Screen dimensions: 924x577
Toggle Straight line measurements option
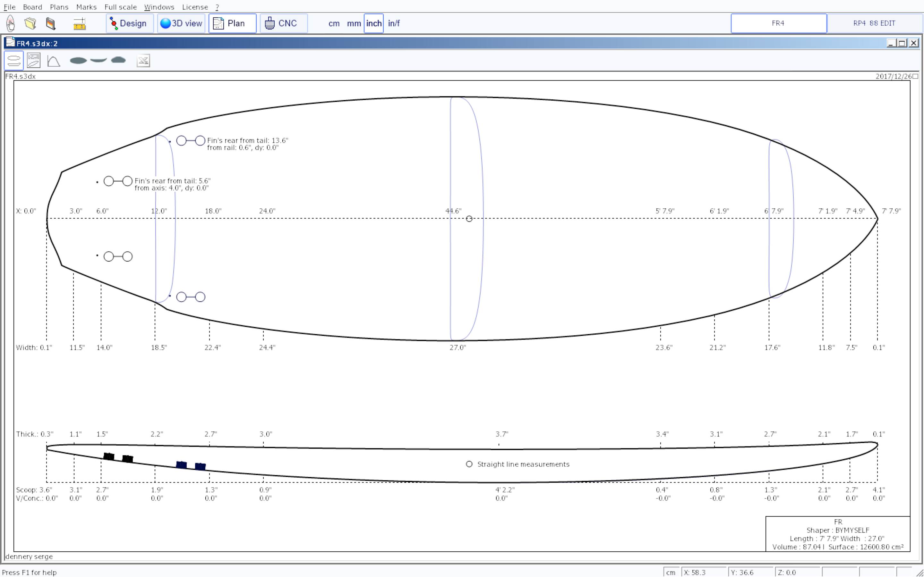[x=469, y=464]
